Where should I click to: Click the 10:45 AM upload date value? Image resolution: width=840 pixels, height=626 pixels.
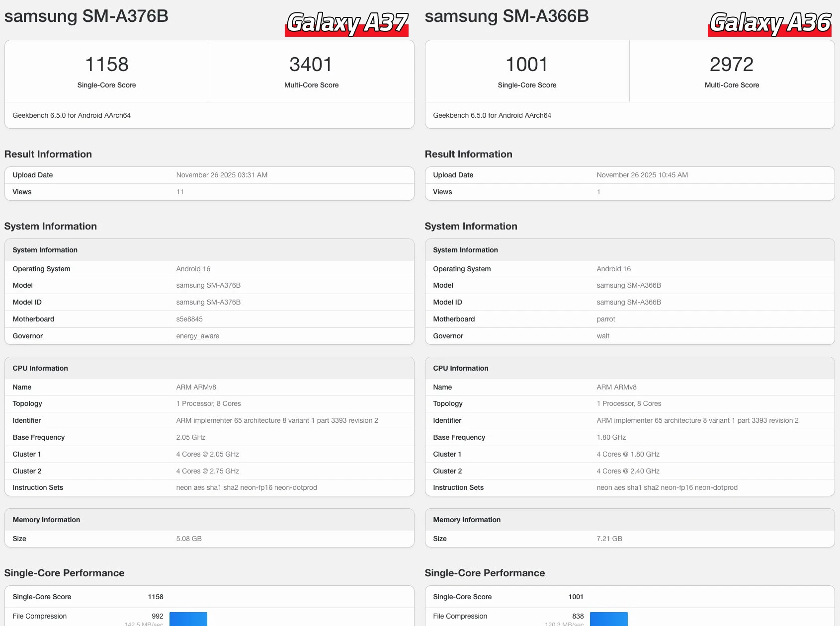642,175
